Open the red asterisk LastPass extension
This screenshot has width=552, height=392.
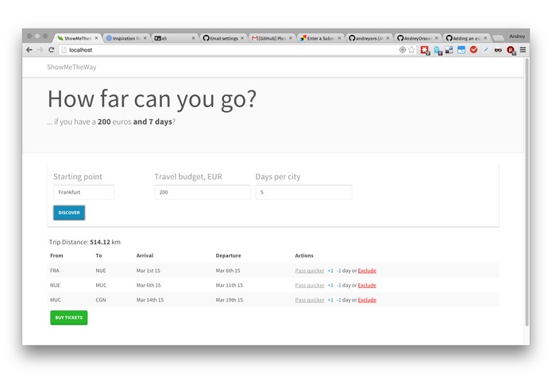(x=425, y=50)
